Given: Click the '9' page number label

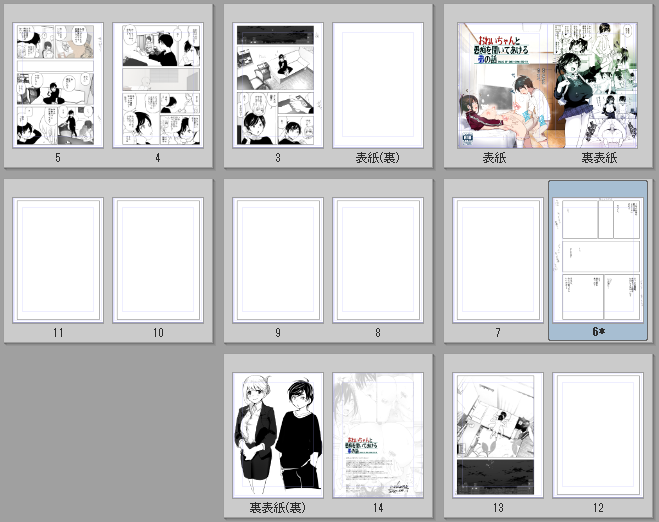Looking at the screenshot, I should pos(278,333).
